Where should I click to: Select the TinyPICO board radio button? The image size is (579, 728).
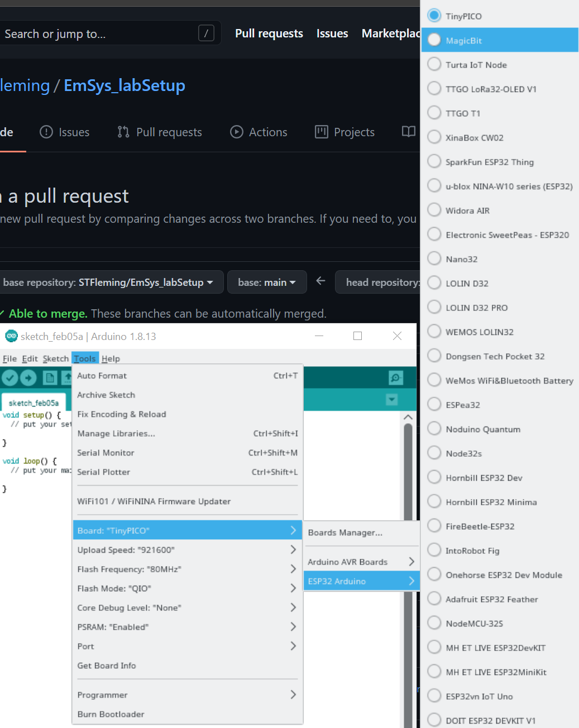[434, 16]
